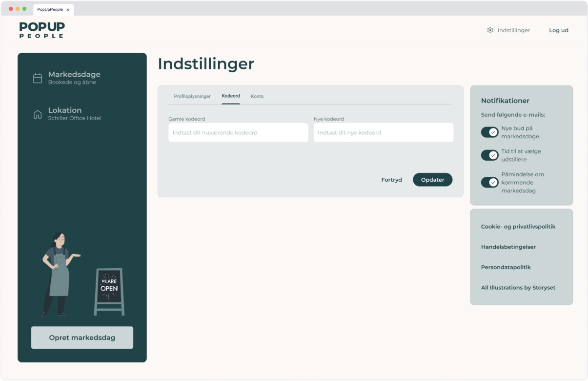Disable emails for 'Nye bud på markedsdage'
588x381 pixels.
pos(489,132)
